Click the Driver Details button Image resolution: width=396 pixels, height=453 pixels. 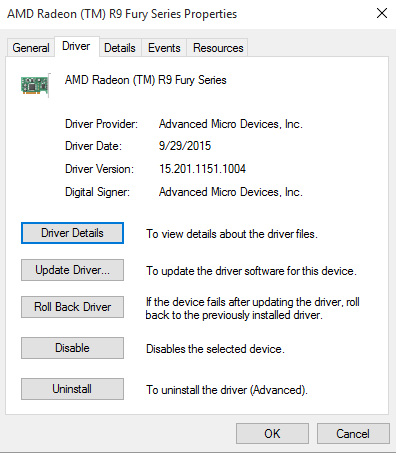click(x=72, y=233)
